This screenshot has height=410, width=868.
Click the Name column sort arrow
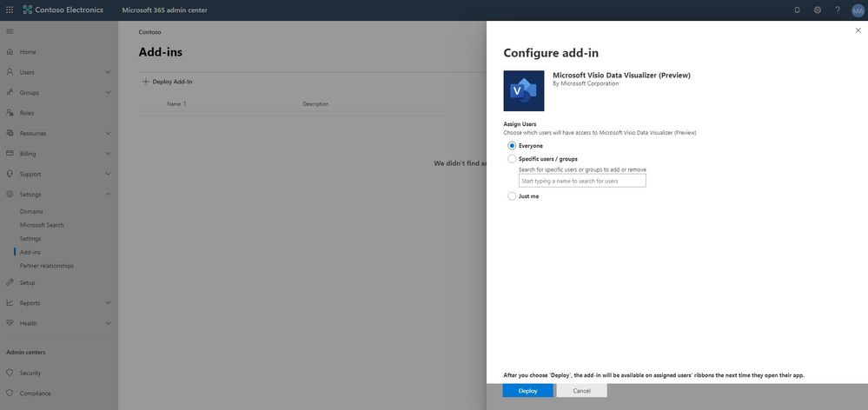point(185,104)
